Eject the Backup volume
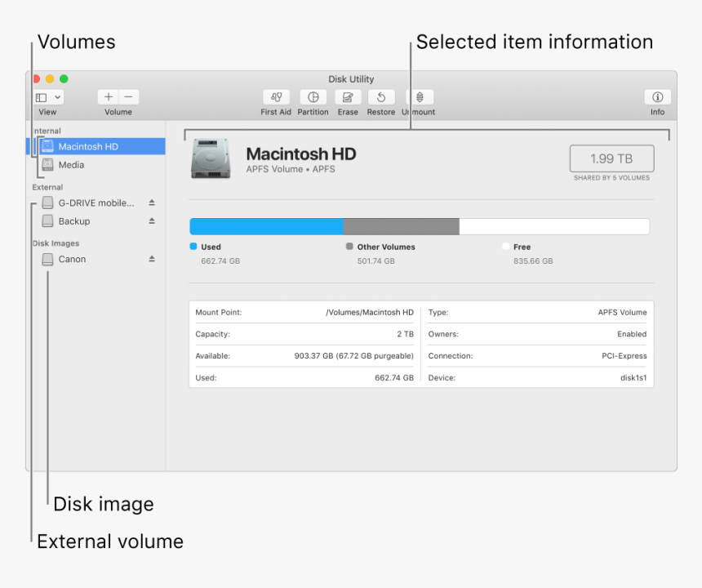The image size is (702, 588). point(152,221)
